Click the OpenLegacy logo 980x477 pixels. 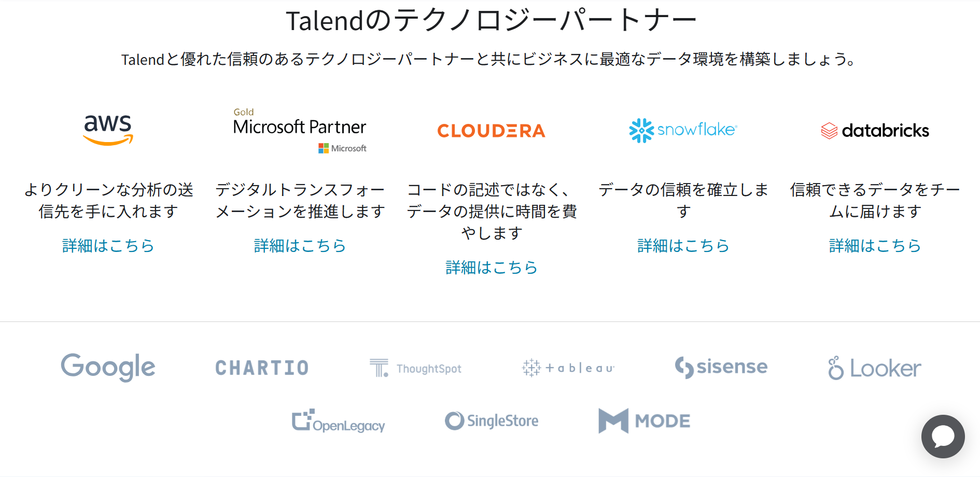(x=338, y=421)
